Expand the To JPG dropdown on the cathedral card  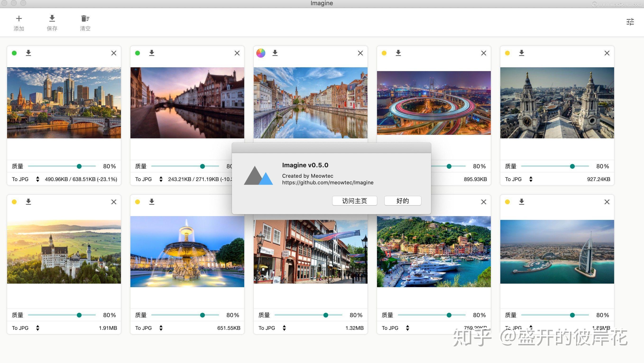click(x=519, y=179)
